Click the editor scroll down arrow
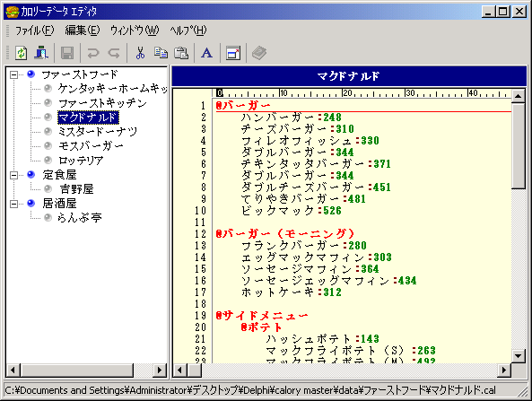532x401 pixels. click(518, 356)
